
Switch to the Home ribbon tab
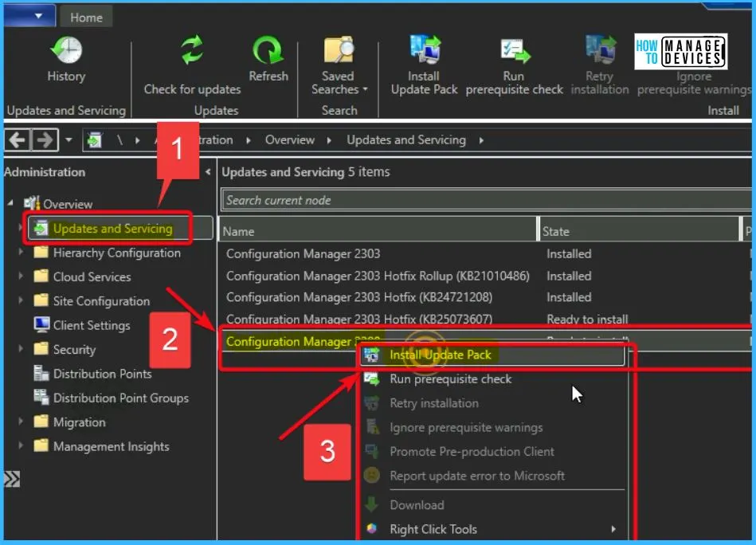click(x=86, y=18)
